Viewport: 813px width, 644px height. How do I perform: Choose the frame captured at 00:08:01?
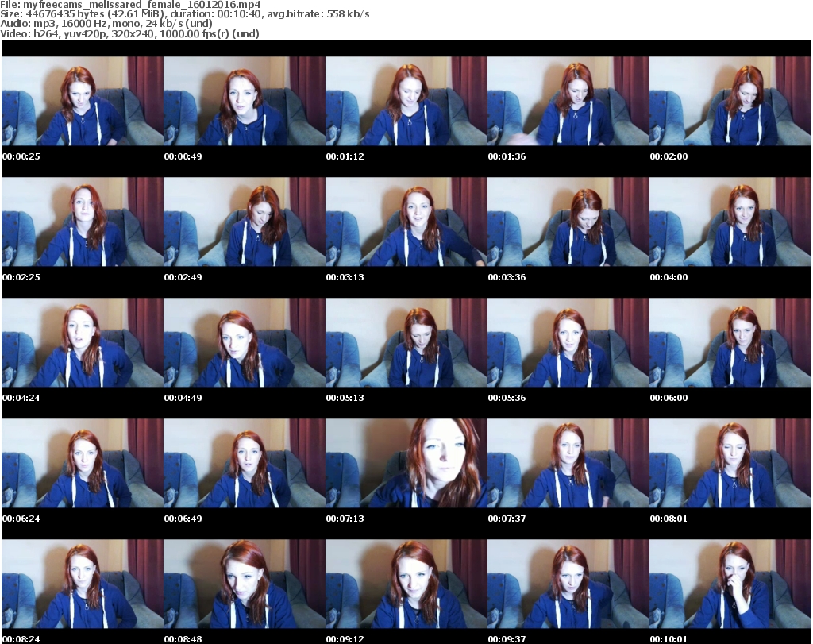730,463
